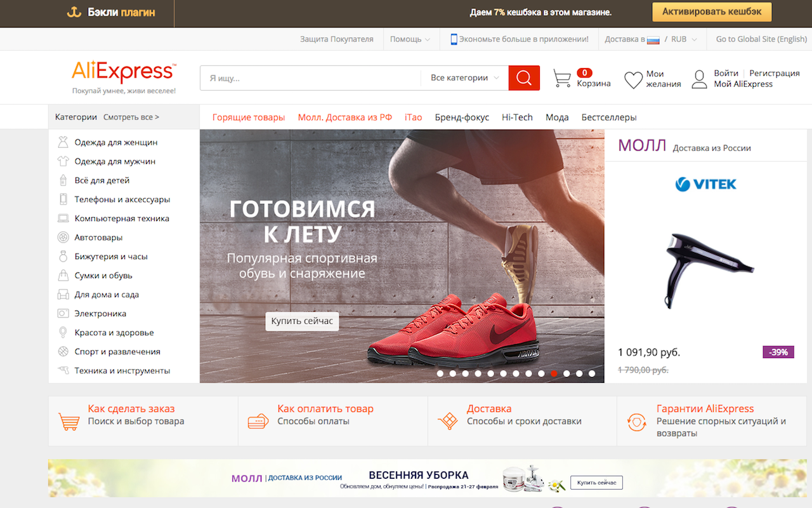This screenshot has width=812, height=508.
Task: Click Купить сейчас on spring cleaning banner
Action: tap(596, 483)
